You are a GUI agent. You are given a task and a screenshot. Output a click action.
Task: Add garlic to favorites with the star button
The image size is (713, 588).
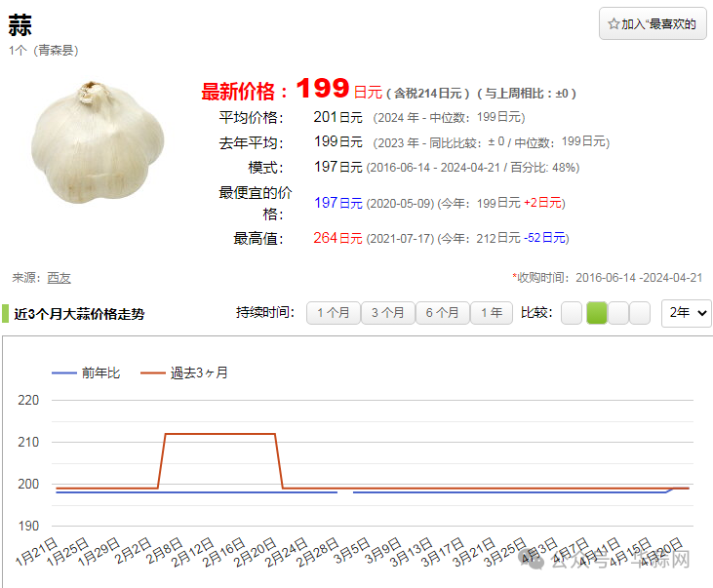pyautogui.click(x=653, y=23)
